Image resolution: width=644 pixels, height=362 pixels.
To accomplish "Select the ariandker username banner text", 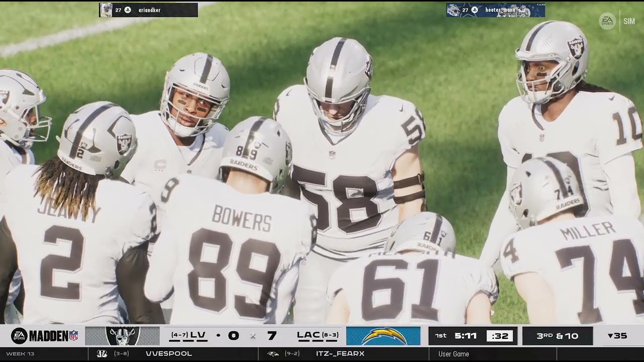I will click(x=150, y=10).
